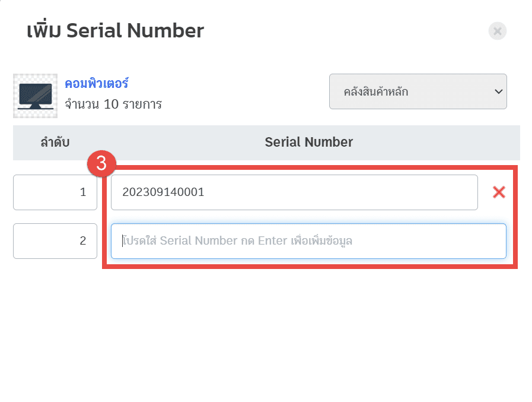
Task: Edit the serial field containing 202309140001
Action: coord(294,192)
